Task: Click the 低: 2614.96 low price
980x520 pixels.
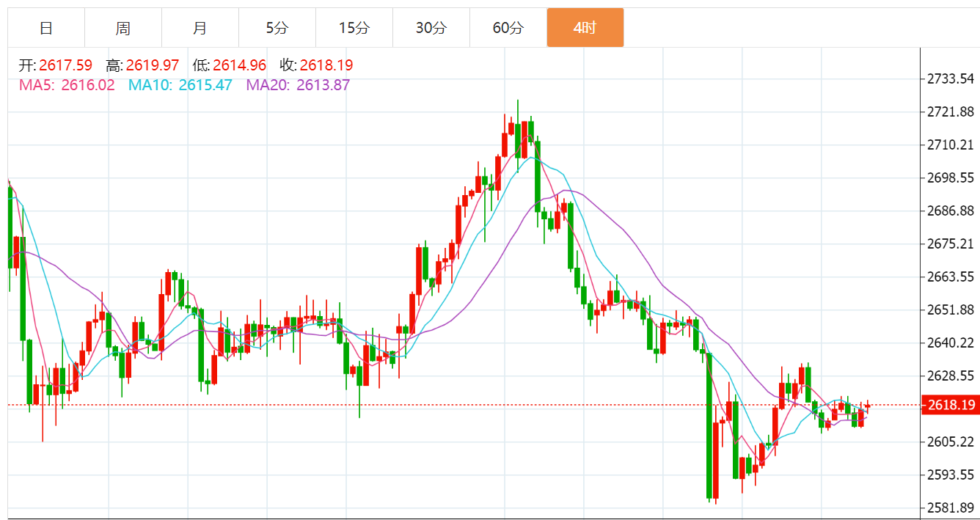Action: [x=230, y=65]
